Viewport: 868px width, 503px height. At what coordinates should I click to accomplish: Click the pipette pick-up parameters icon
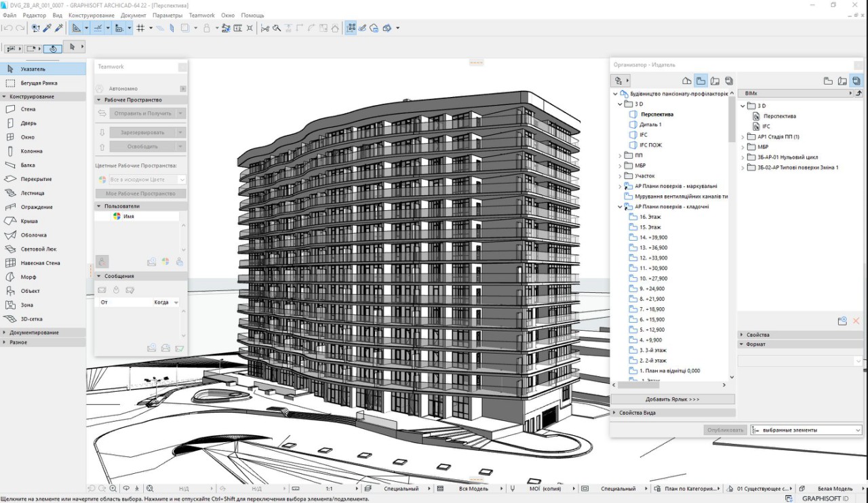(47, 28)
